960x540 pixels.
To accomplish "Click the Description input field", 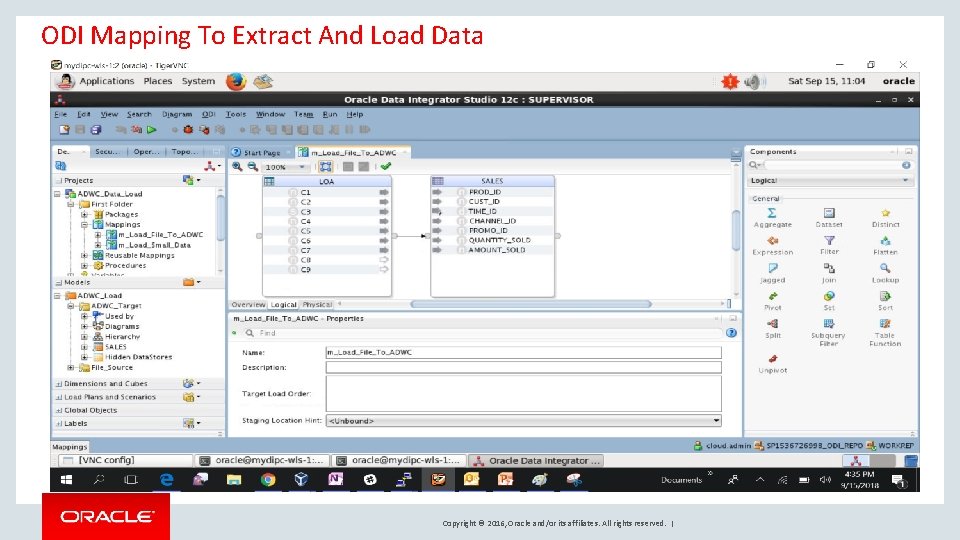I will (523, 367).
